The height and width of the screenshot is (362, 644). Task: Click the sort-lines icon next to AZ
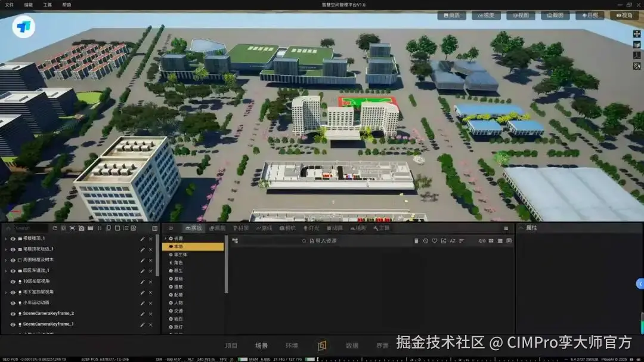click(x=462, y=241)
